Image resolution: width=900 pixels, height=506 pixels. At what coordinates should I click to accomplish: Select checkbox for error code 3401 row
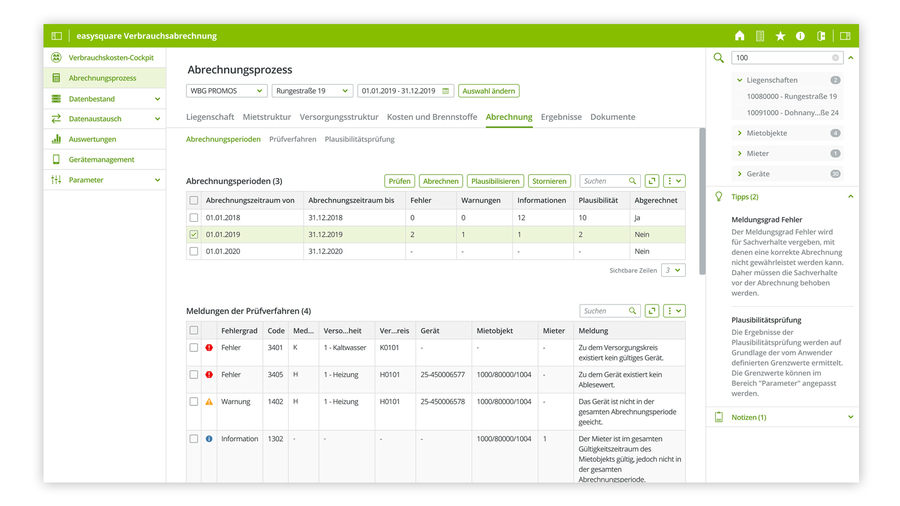click(194, 348)
